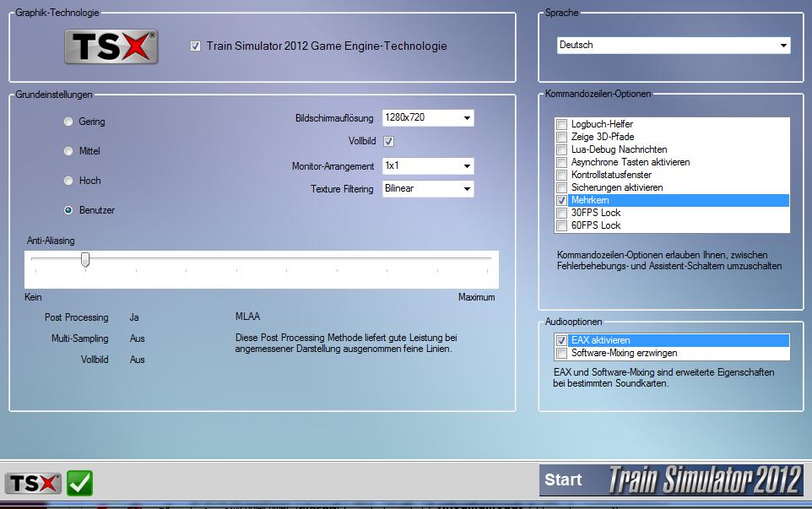Open the Sprache Deutsch dropdown
Viewport: 812px width, 509px height.
[x=674, y=45]
